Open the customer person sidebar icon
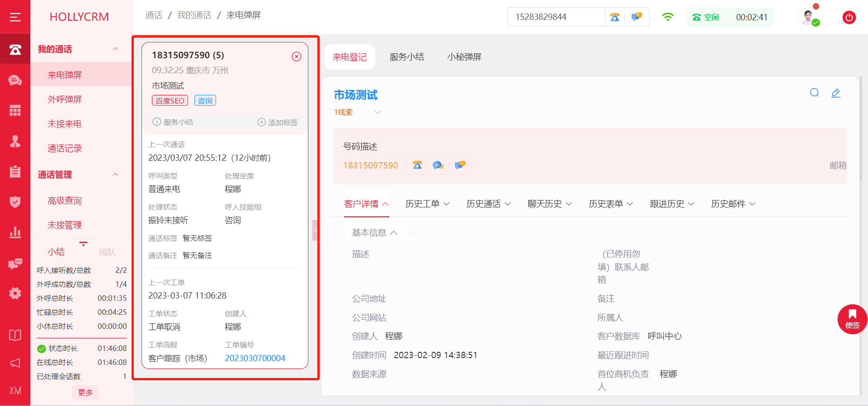Viewport: 868px width, 406px height. [15, 141]
